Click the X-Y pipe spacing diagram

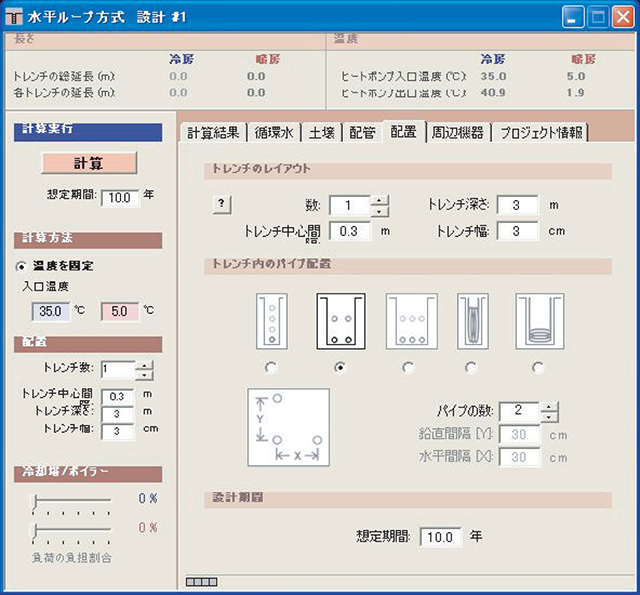[291, 427]
